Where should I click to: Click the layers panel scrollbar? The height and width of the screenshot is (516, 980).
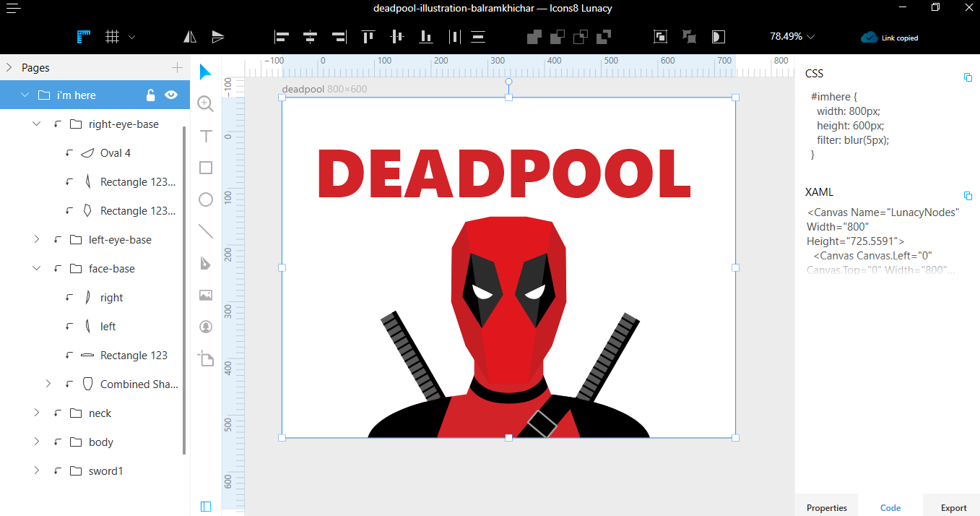coord(185,289)
